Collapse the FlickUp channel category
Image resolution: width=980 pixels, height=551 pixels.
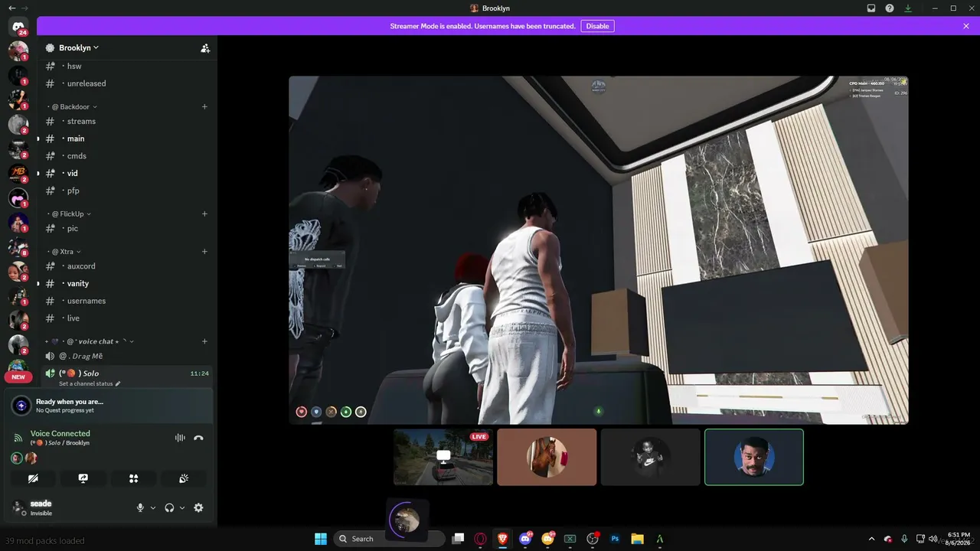tap(69, 214)
